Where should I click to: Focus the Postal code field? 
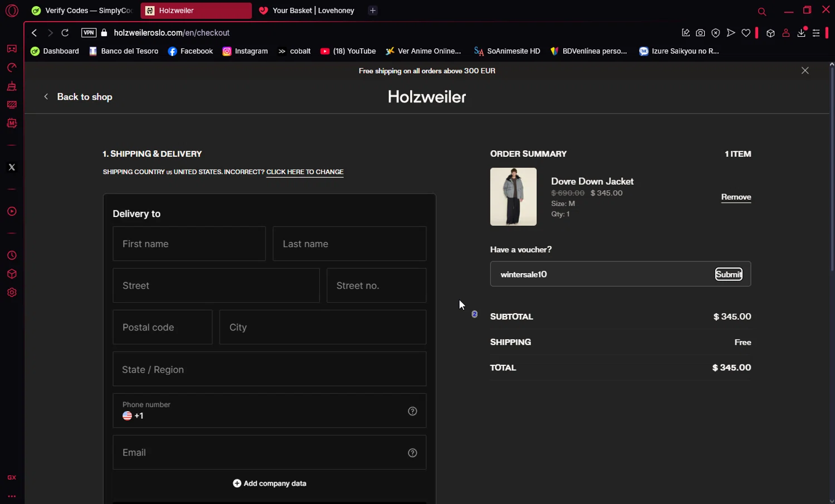click(163, 327)
